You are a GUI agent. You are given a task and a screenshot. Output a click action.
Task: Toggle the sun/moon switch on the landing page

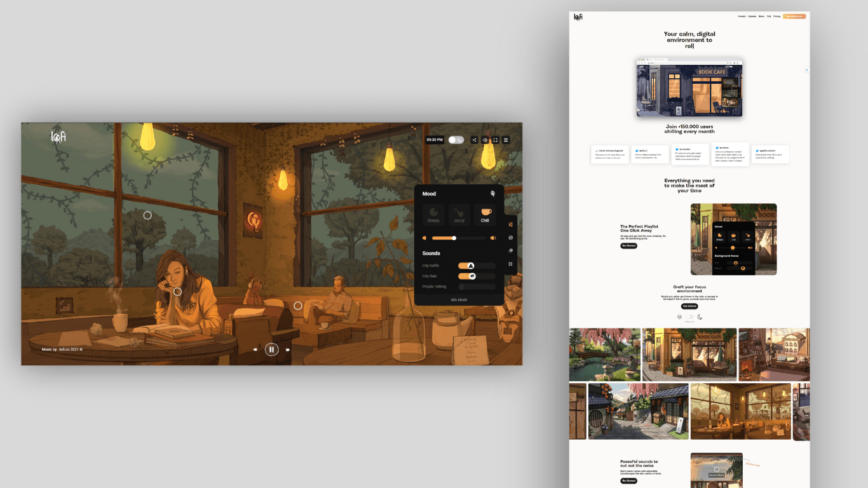(x=689, y=316)
